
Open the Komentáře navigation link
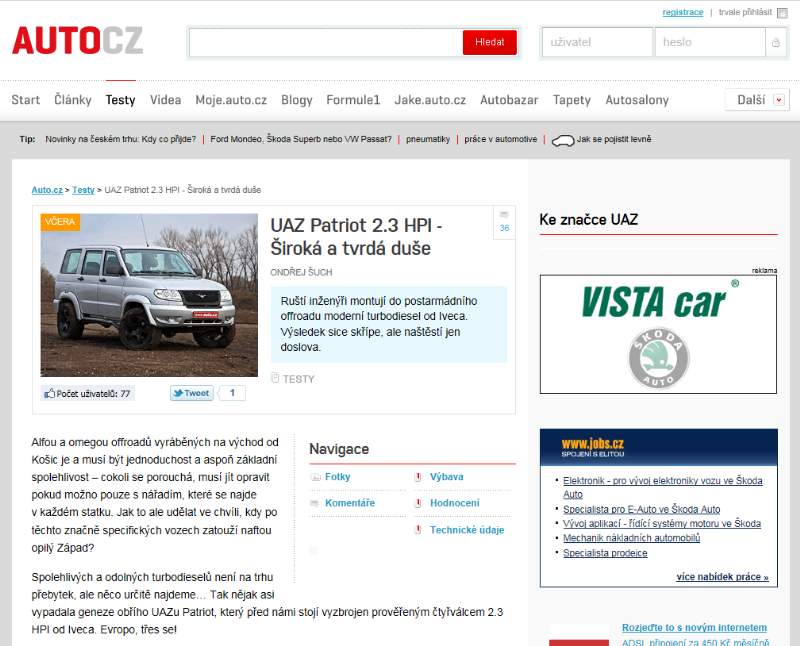[x=350, y=503]
